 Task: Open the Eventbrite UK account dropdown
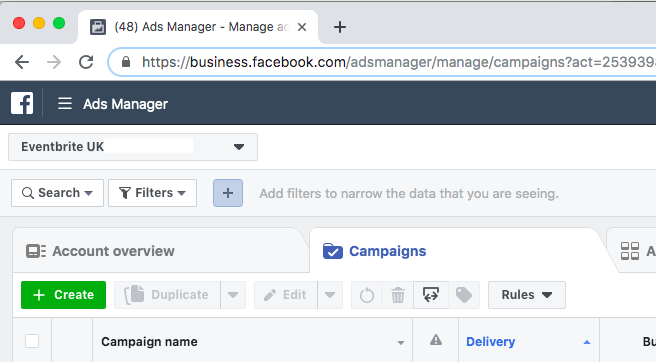133,147
